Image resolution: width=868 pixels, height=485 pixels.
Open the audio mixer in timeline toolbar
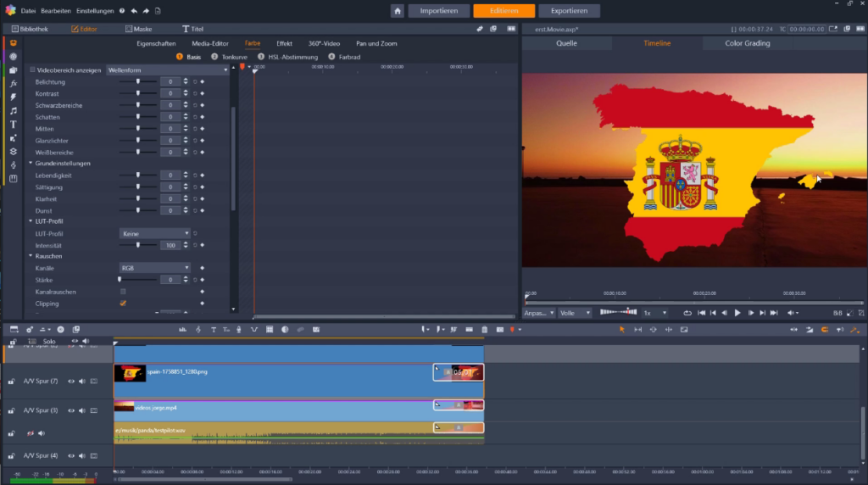coord(182,330)
